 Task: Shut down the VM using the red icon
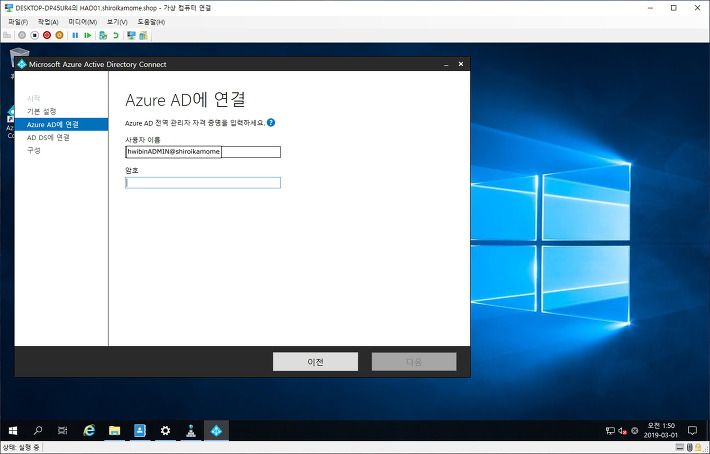47,35
